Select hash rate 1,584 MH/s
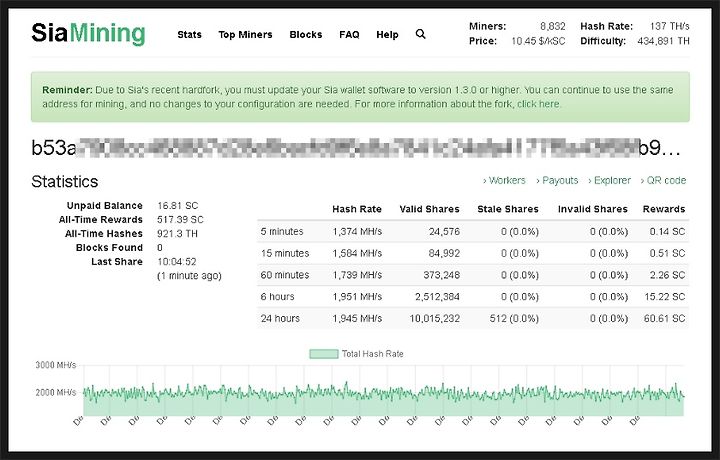 [357, 253]
